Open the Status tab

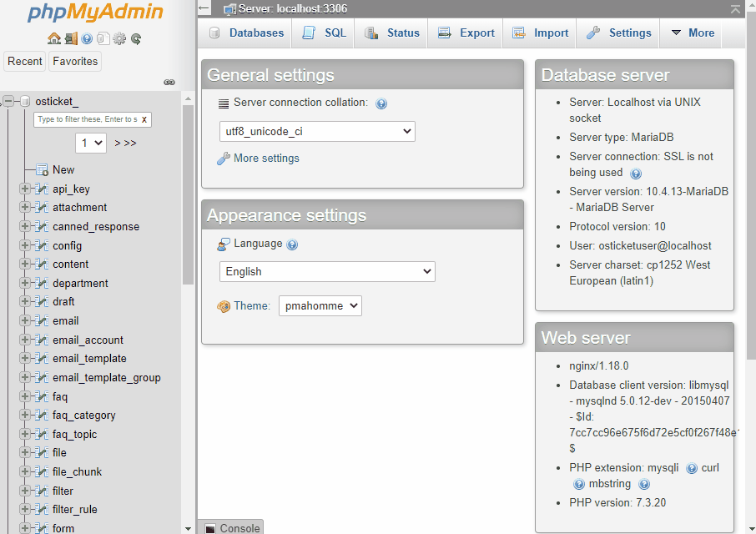pyautogui.click(x=392, y=33)
